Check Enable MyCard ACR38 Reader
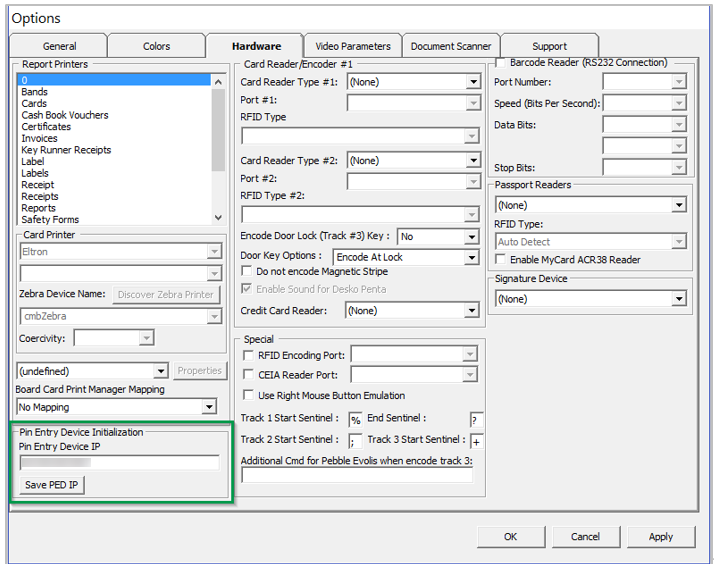The height and width of the screenshot is (564, 714). tap(500, 259)
